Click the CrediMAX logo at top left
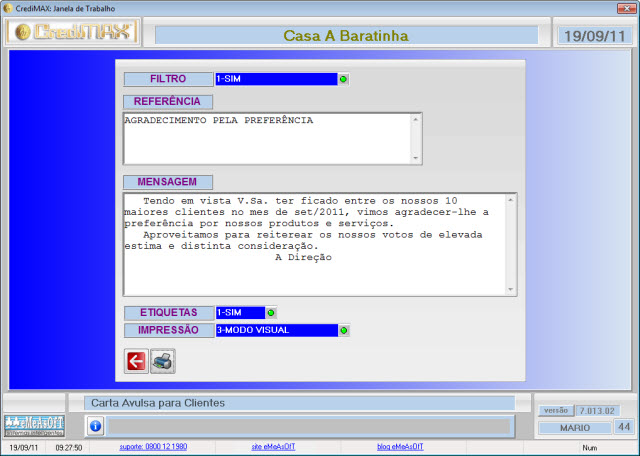Viewport: 640px width, 456px height. coord(72,33)
